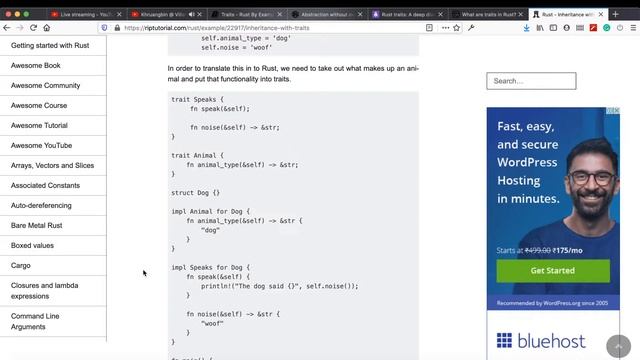Open Command Line Arguments sidebar link
The height and width of the screenshot is (360, 640).
(35, 321)
